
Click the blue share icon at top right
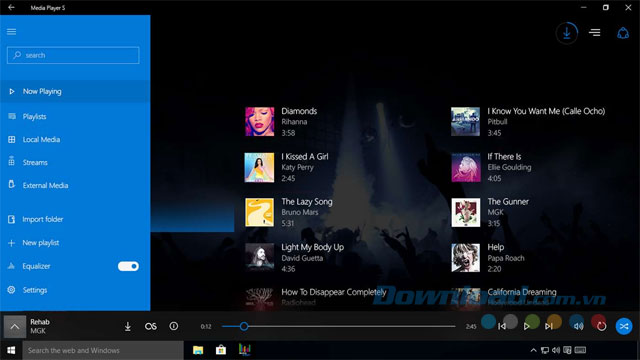623,33
